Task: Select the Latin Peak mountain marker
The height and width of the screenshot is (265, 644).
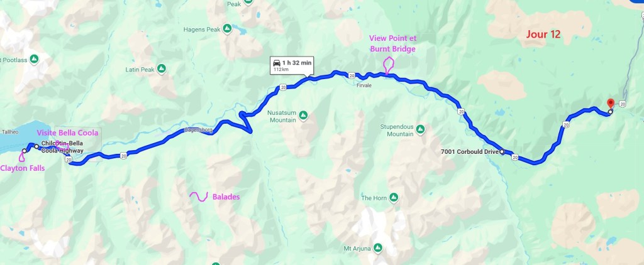Action: 162,68
